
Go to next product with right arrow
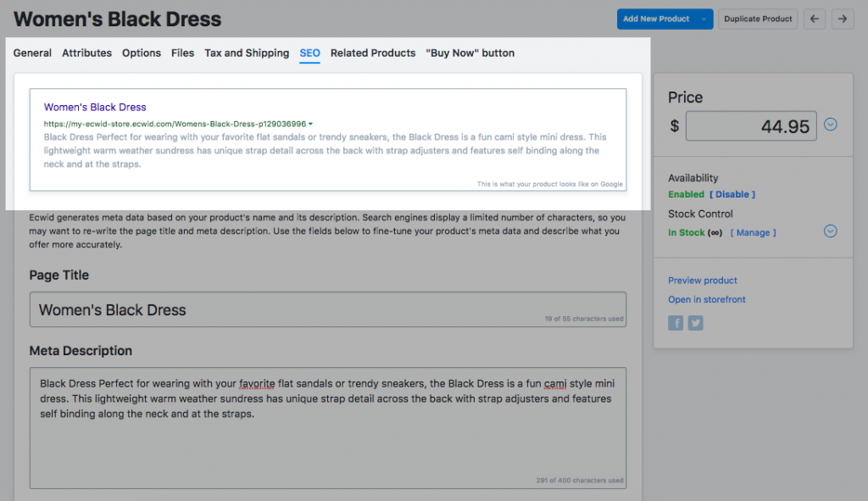[x=843, y=19]
